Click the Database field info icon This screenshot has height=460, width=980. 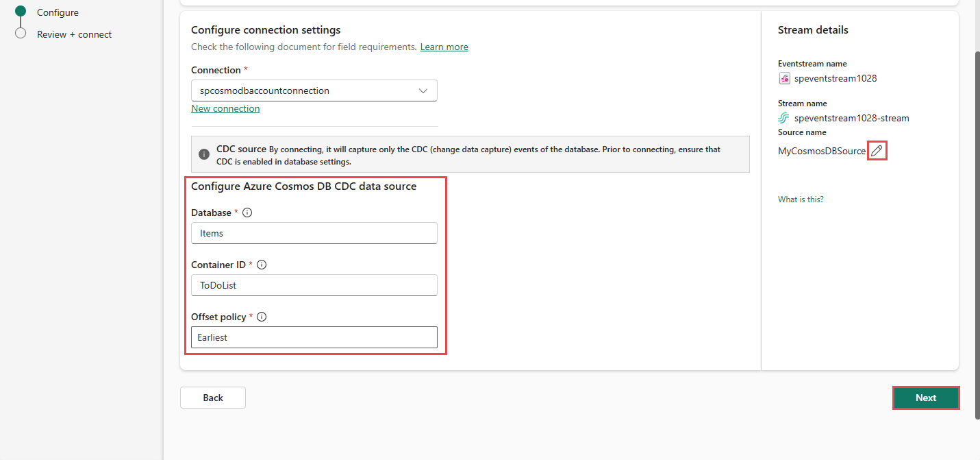pyautogui.click(x=247, y=213)
